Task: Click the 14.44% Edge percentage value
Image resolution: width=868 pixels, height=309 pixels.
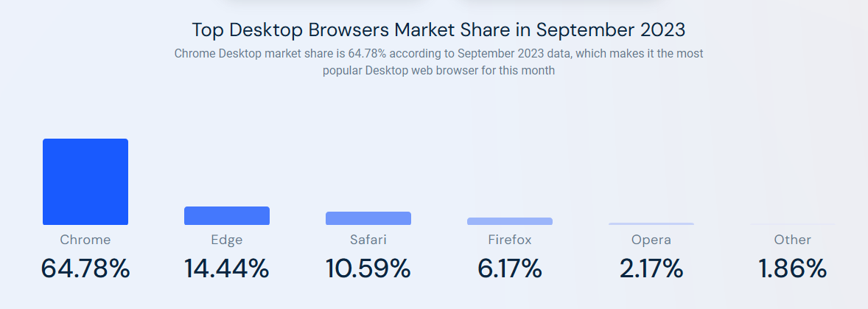Action: point(227,268)
